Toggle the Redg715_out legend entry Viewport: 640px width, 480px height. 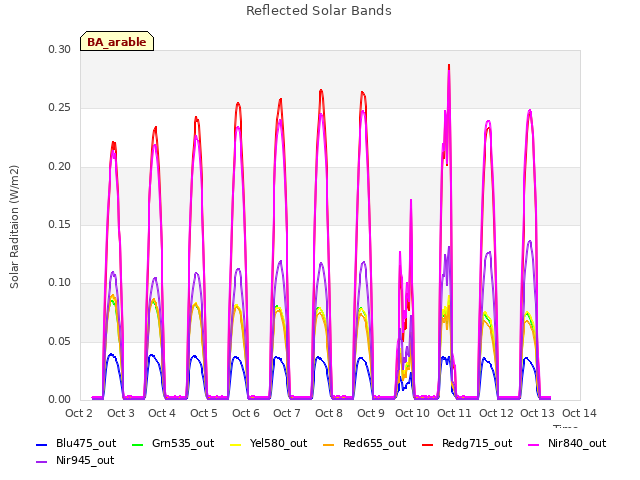coord(467,443)
